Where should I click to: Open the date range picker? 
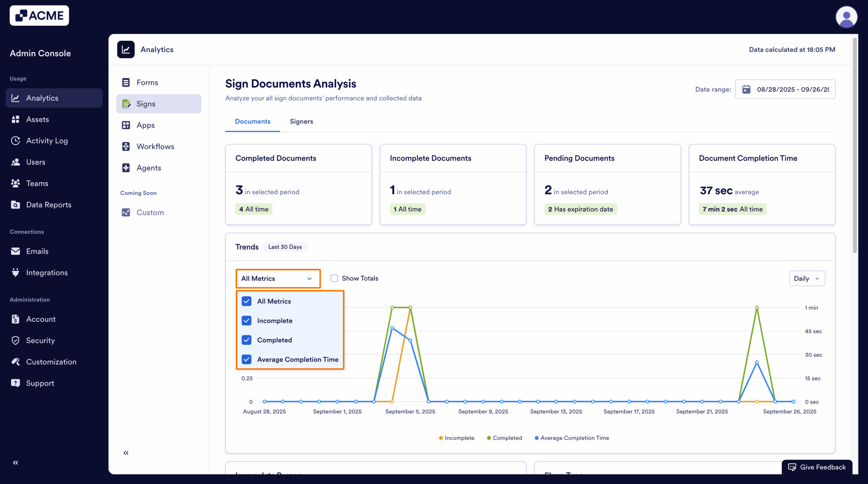(x=785, y=89)
